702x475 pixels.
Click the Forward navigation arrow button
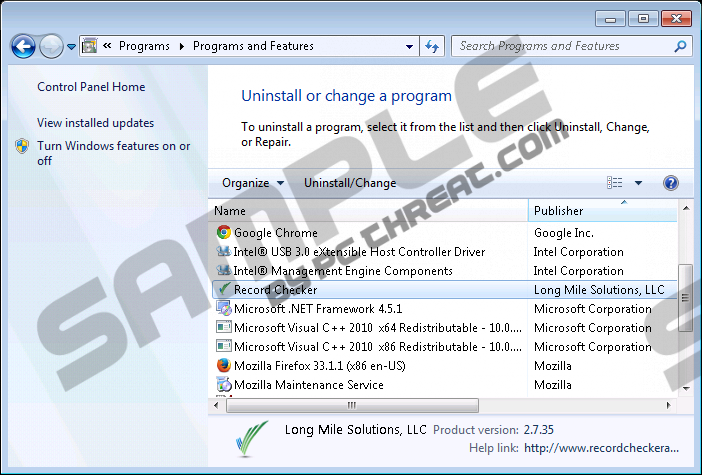point(50,46)
